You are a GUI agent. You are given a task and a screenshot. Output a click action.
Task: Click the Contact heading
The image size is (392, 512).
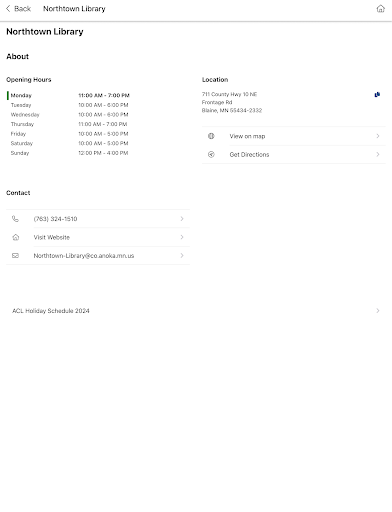pos(18,193)
